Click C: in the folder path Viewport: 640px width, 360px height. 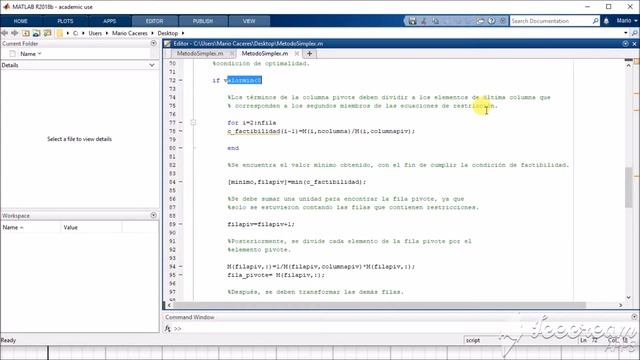[76, 33]
